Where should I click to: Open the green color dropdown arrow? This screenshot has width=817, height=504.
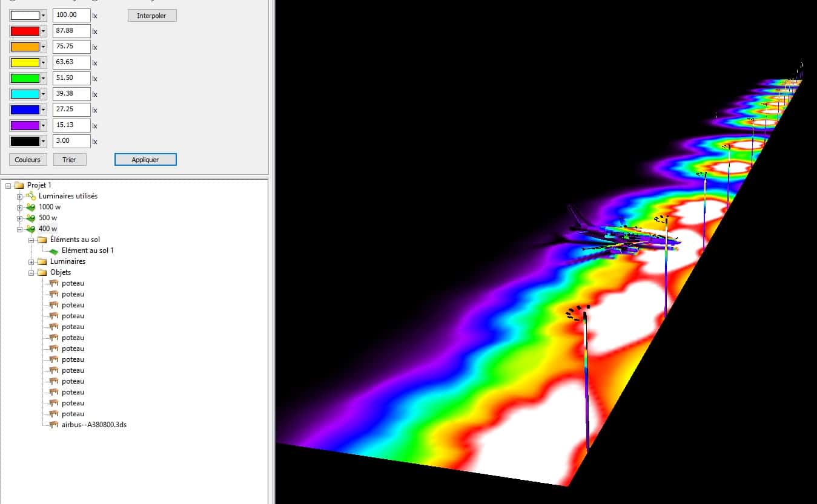(44, 78)
